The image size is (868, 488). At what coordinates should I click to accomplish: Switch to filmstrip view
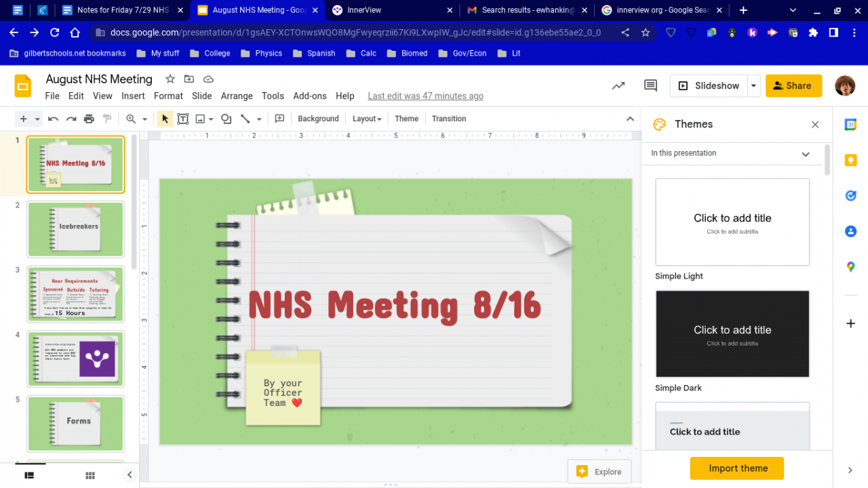pos(29,475)
